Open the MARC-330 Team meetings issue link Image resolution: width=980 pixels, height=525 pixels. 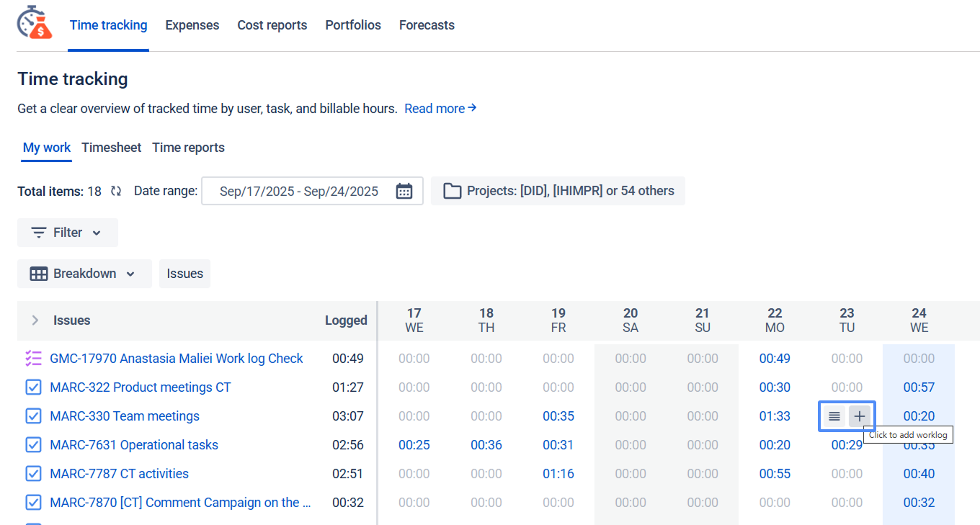[124, 416]
